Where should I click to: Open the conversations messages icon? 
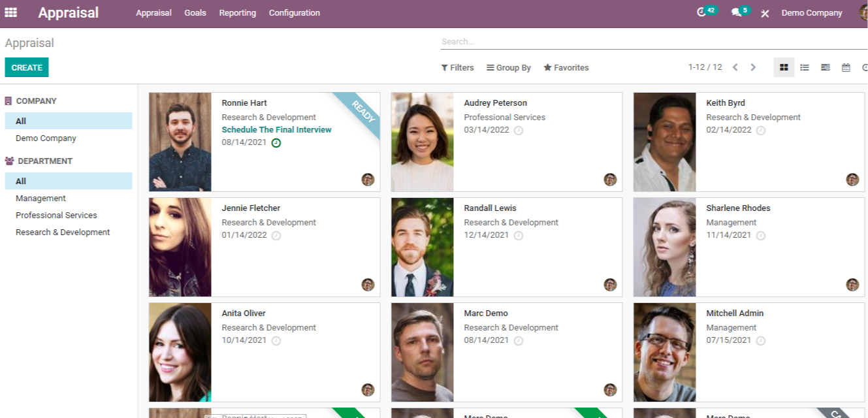click(x=737, y=12)
